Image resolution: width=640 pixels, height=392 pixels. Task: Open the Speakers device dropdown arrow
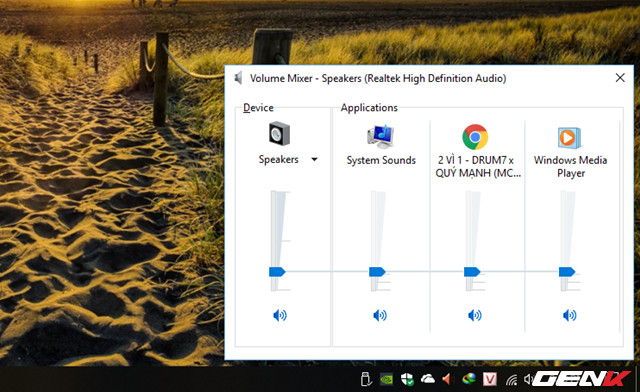coord(314,159)
